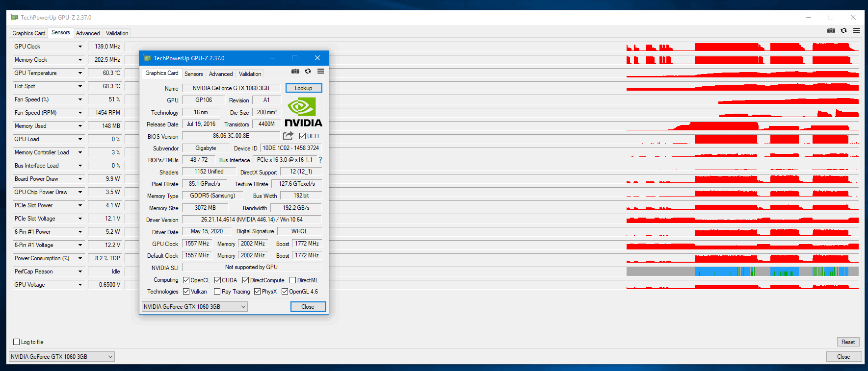868x371 pixels.
Task: Switch to the Sensors tab in the front window
Action: tap(194, 74)
